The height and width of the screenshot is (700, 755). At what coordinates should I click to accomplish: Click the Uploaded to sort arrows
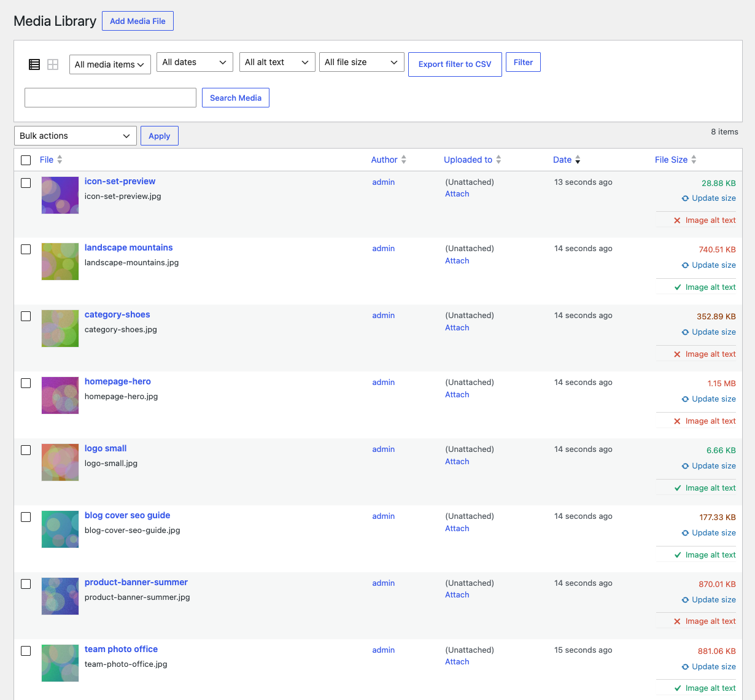coord(498,160)
